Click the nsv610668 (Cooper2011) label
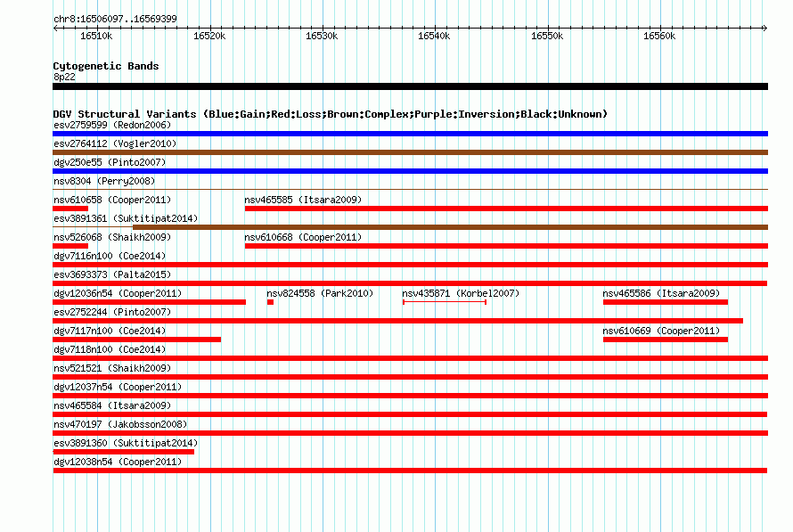The width and height of the screenshot is (793, 532). (x=303, y=237)
